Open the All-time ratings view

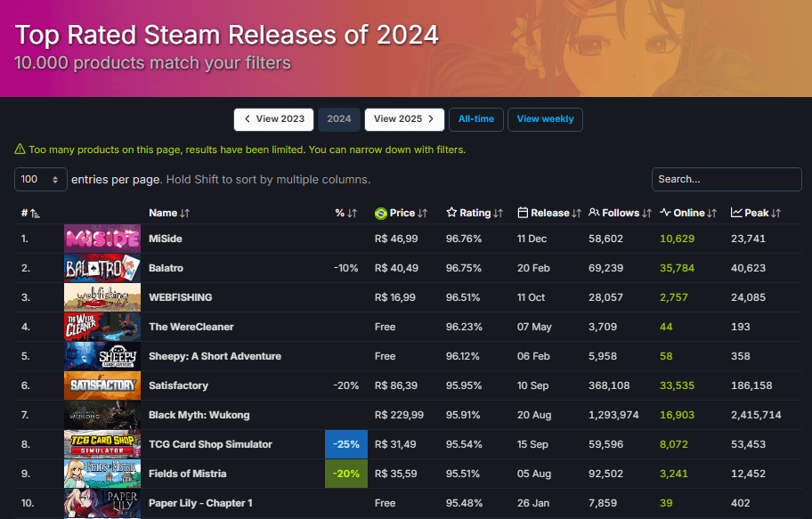tap(476, 119)
